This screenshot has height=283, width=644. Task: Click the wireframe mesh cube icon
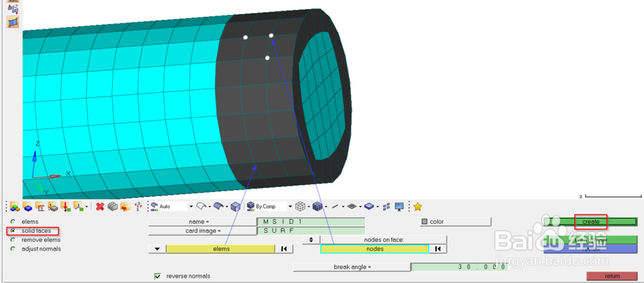pyautogui.click(x=301, y=206)
